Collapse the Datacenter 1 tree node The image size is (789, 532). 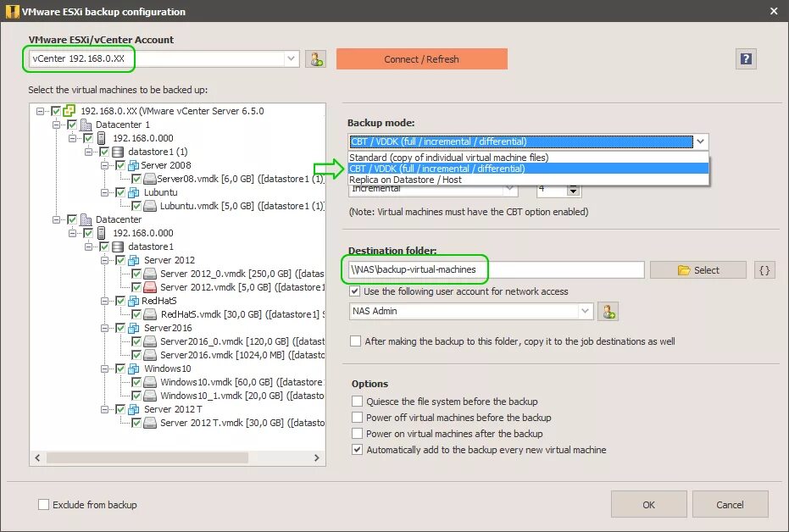pyautogui.click(x=56, y=125)
